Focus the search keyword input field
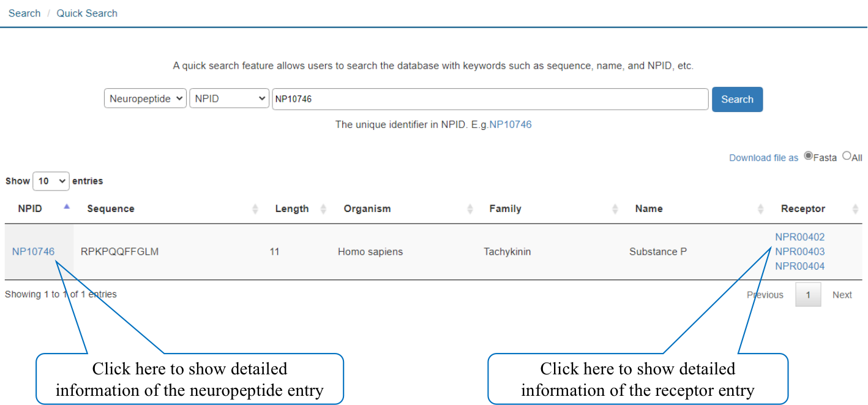Image resolution: width=868 pixels, height=405 pixels. 490,99
